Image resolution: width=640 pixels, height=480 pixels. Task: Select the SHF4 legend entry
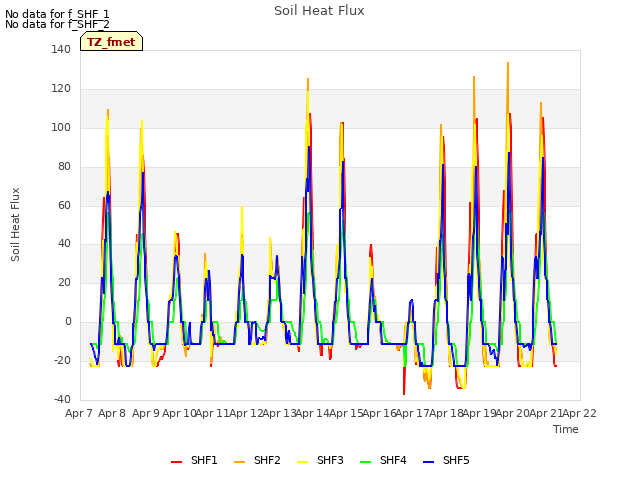pyautogui.click(x=383, y=460)
